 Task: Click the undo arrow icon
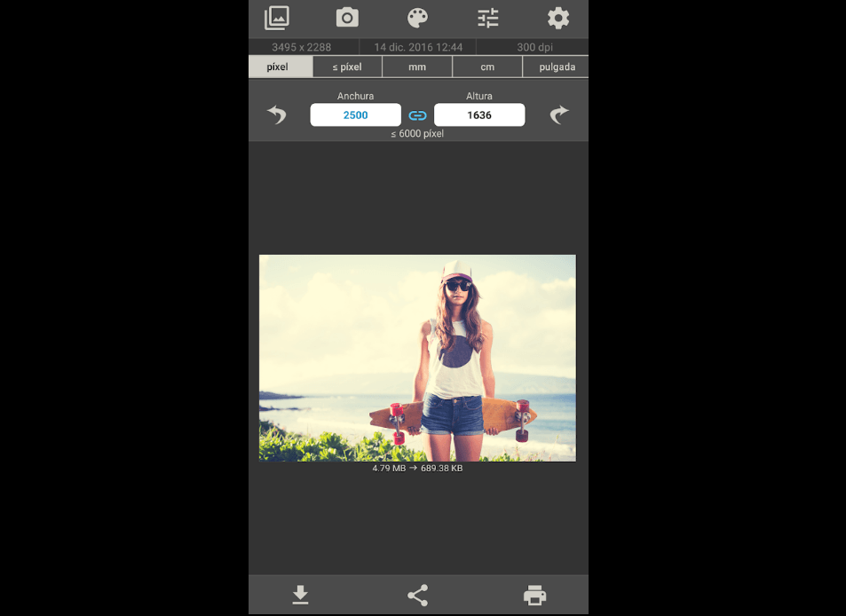pyautogui.click(x=277, y=115)
